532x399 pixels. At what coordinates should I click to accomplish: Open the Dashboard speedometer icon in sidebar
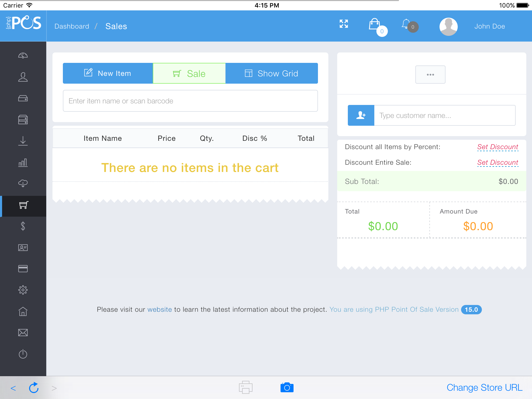[x=23, y=55]
